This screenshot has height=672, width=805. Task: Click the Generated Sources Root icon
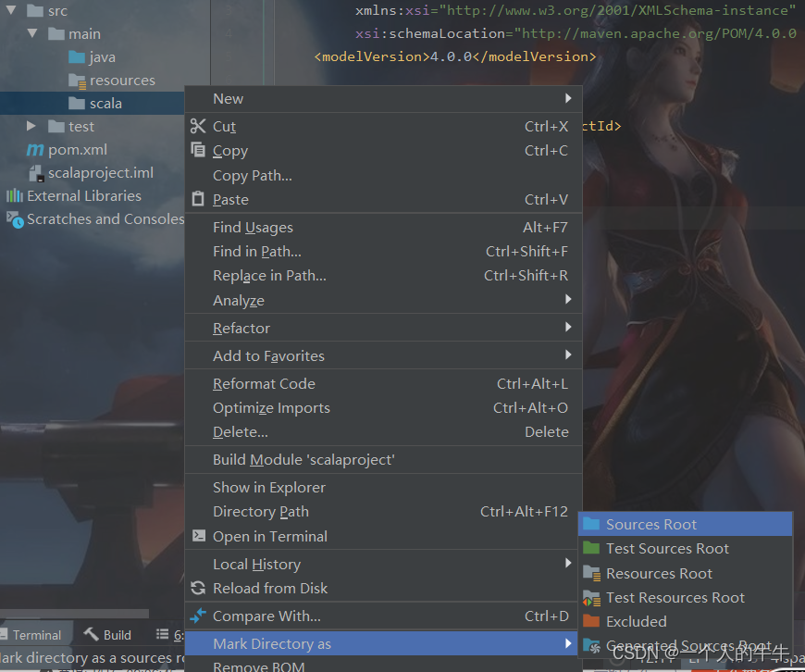click(592, 646)
